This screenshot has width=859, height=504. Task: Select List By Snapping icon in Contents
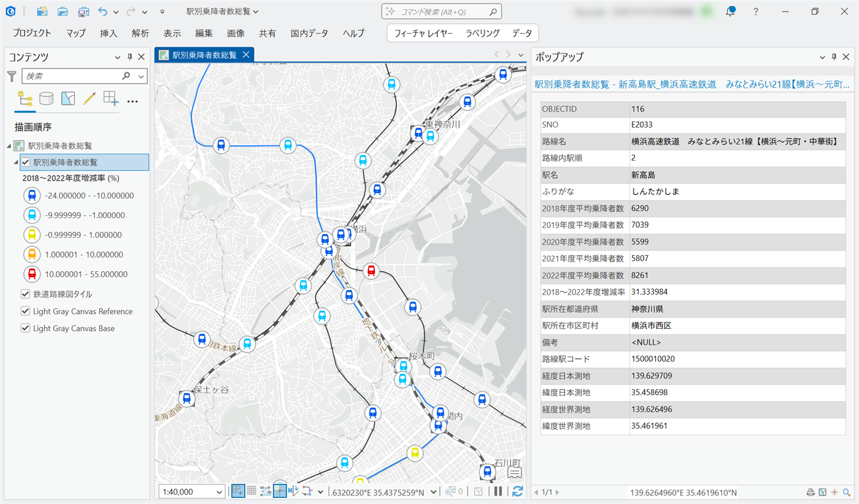[x=110, y=99]
